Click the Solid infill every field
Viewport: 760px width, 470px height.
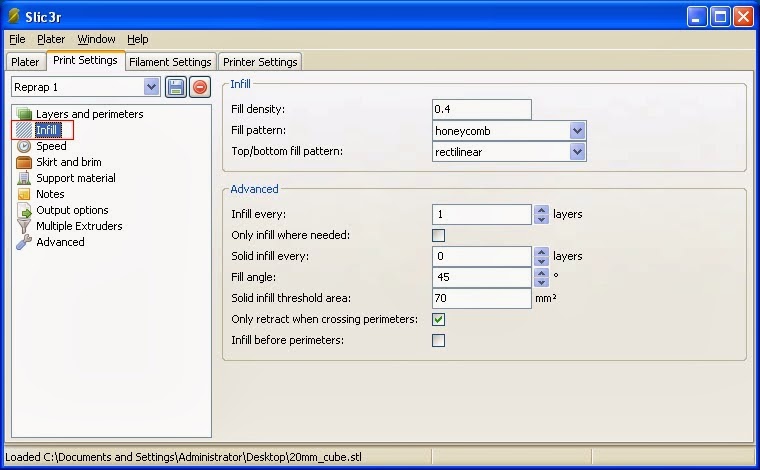pyautogui.click(x=481, y=256)
